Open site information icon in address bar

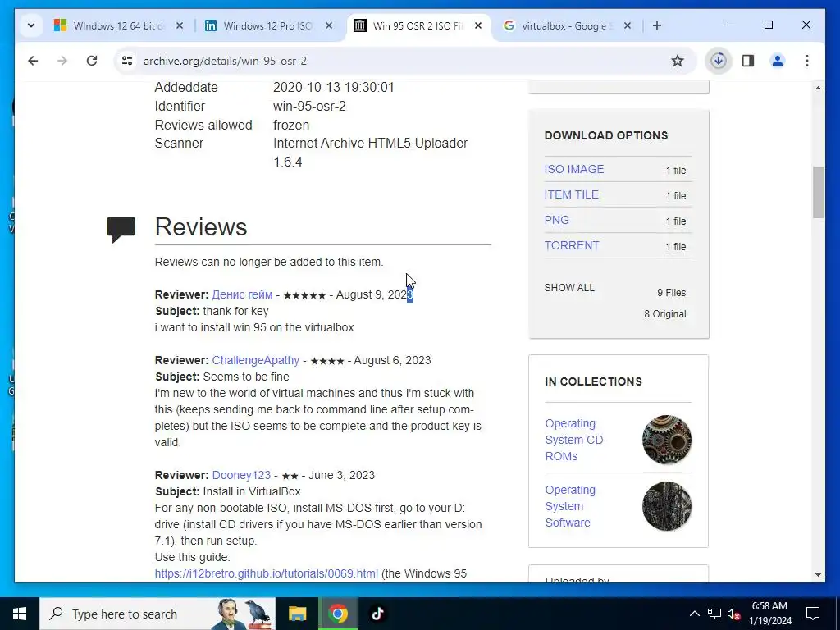pos(127,61)
